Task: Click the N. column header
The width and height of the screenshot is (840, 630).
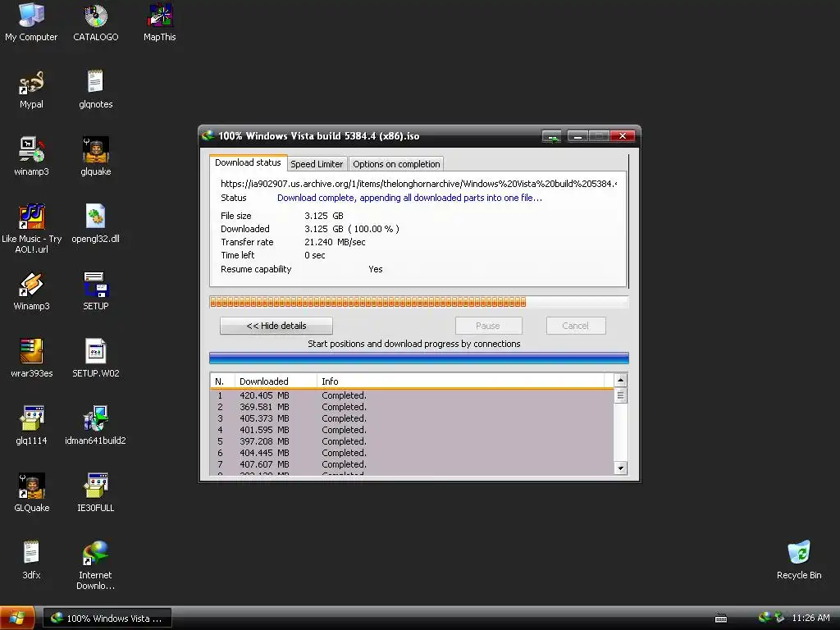Action: [222, 381]
